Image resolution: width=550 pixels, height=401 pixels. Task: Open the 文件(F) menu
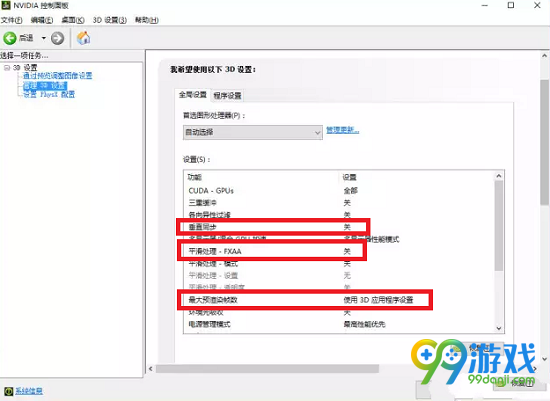tap(12, 20)
